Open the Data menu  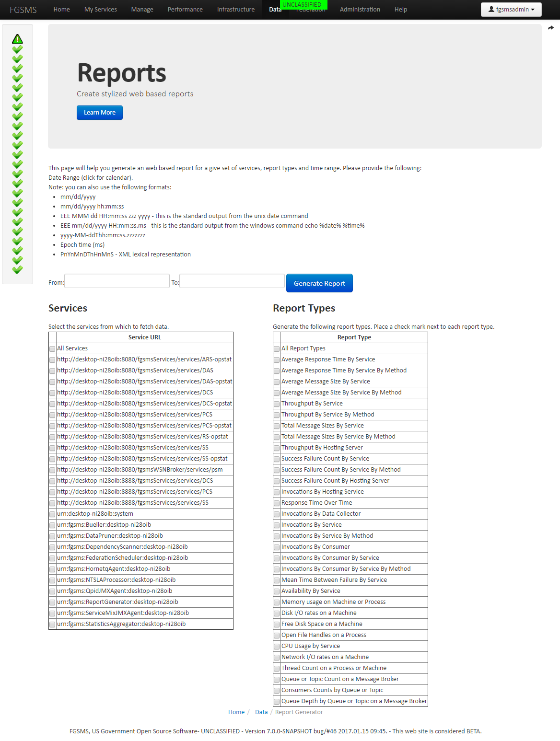coord(275,10)
